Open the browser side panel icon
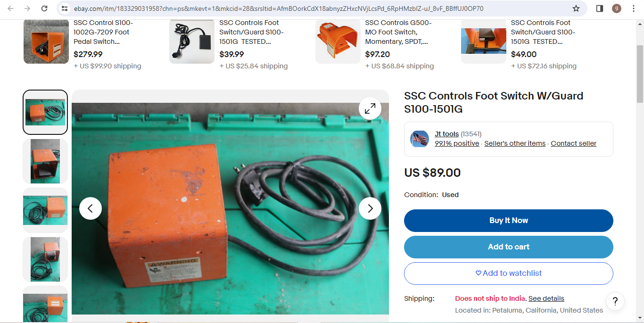This screenshot has width=644, height=323. 600,8
